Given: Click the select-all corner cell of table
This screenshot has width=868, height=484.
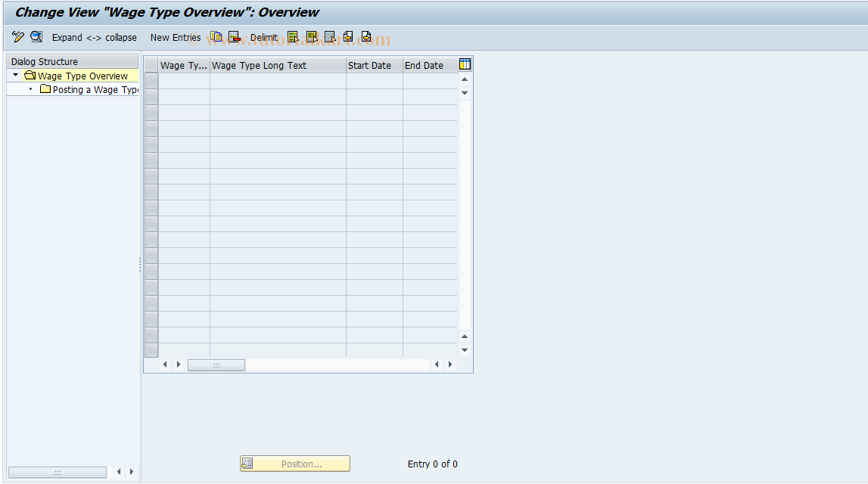Looking at the screenshot, I should [151, 65].
